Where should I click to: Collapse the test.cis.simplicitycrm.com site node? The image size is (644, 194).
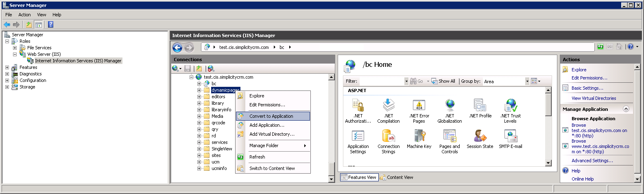[191, 77]
